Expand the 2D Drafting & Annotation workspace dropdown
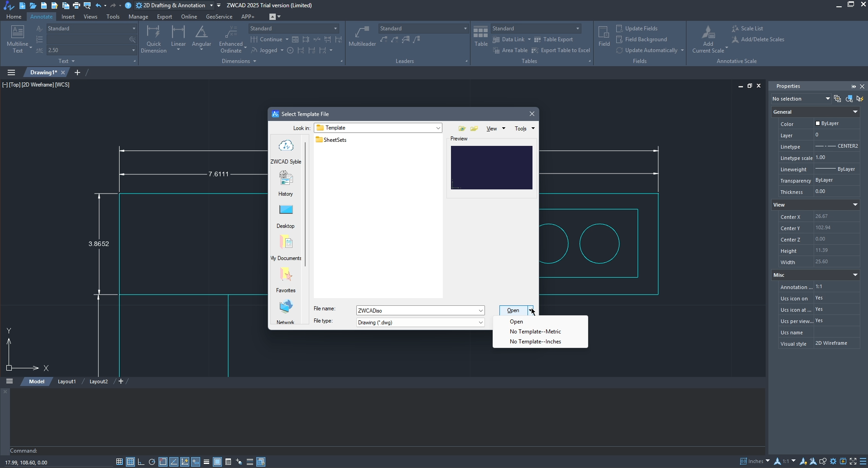This screenshot has width=868, height=468. coord(211,5)
